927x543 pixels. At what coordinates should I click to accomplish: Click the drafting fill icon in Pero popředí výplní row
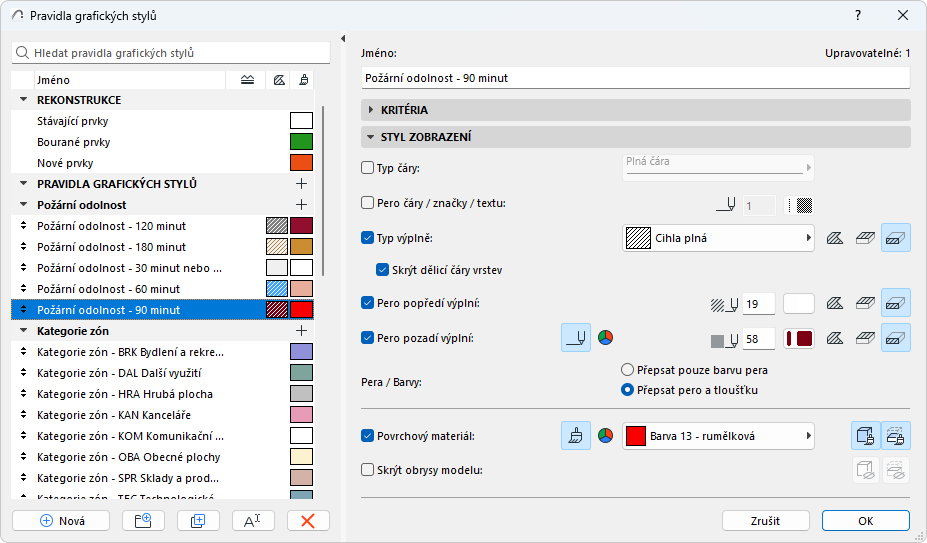click(x=866, y=303)
